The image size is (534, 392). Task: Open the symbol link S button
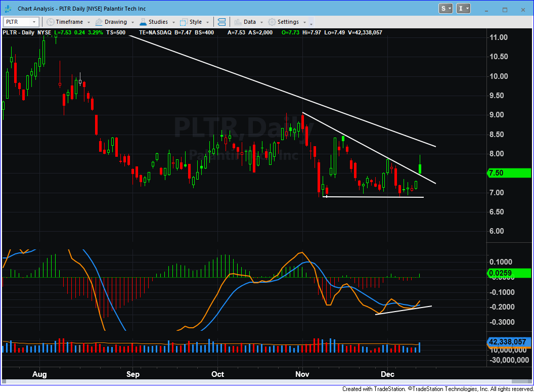point(446,9)
